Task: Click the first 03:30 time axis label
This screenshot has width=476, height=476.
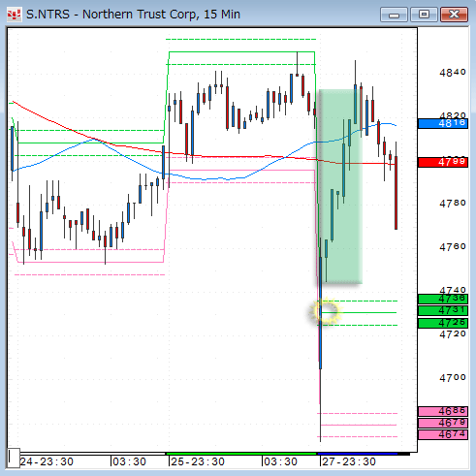Action: (129, 461)
